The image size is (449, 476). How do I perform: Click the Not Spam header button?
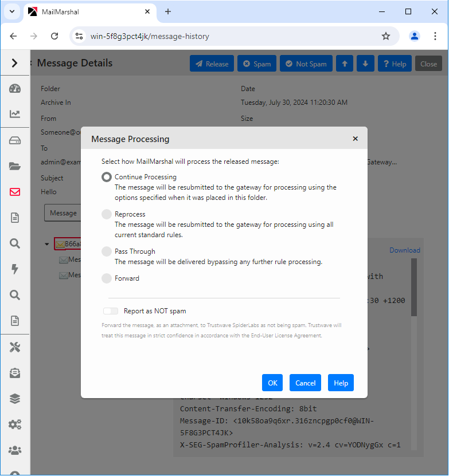click(306, 64)
